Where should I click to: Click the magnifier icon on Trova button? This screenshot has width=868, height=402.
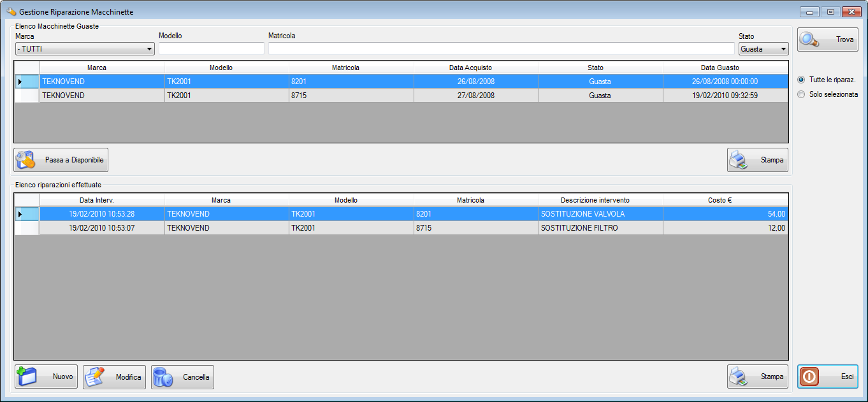(x=811, y=39)
